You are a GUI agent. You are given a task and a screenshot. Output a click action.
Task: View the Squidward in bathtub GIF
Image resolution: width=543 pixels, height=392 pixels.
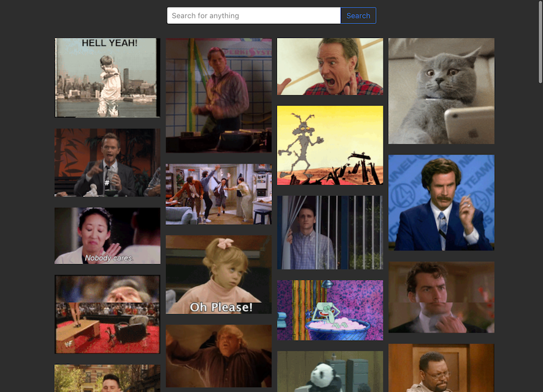(x=329, y=309)
